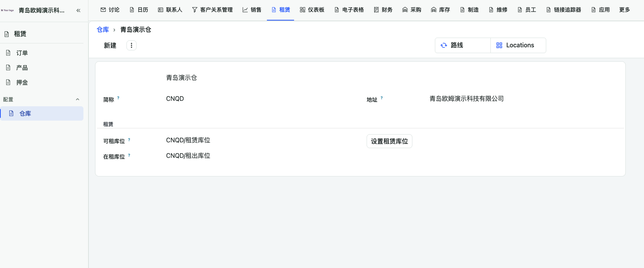Click help tooltip icon beside 可租库位
644x268 pixels.
(x=129, y=140)
